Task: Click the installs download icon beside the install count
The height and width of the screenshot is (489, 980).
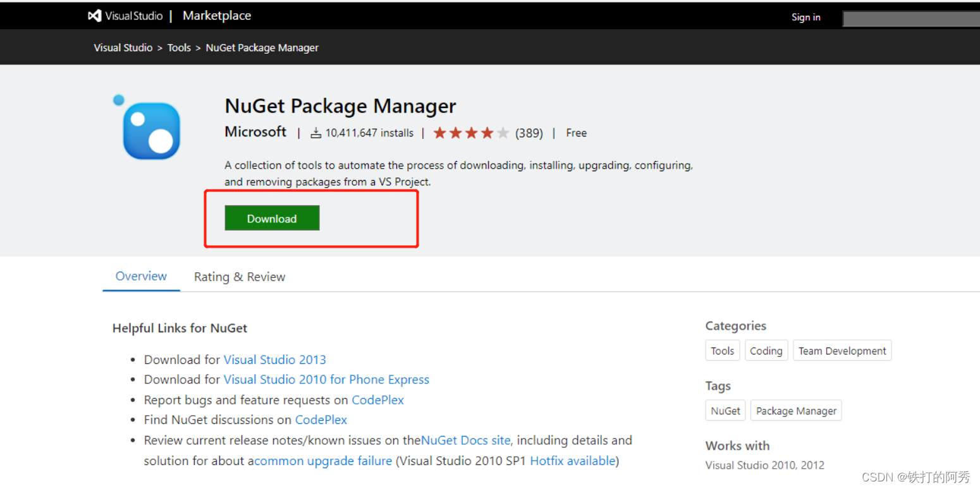Action: 315,133
